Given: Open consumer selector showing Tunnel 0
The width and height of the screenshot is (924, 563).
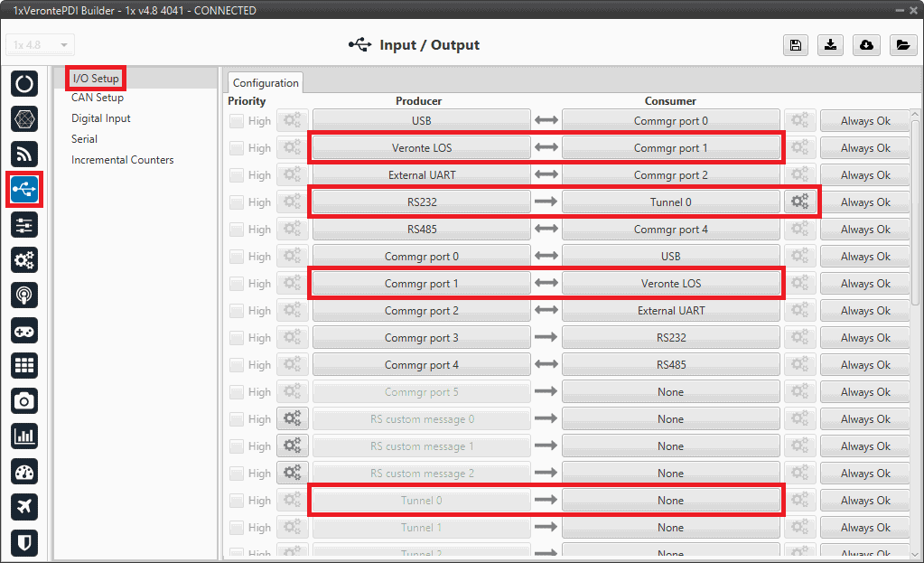Looking at the screenshot, I should 670,202.
